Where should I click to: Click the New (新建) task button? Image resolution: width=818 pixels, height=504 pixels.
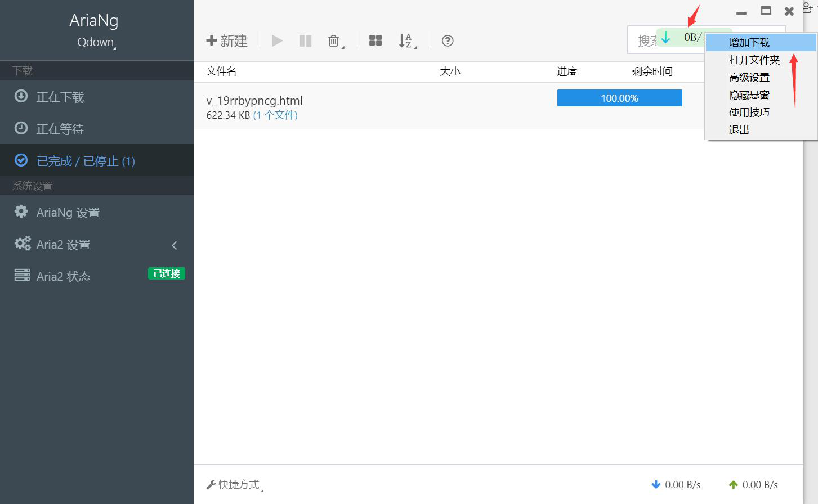227,40
